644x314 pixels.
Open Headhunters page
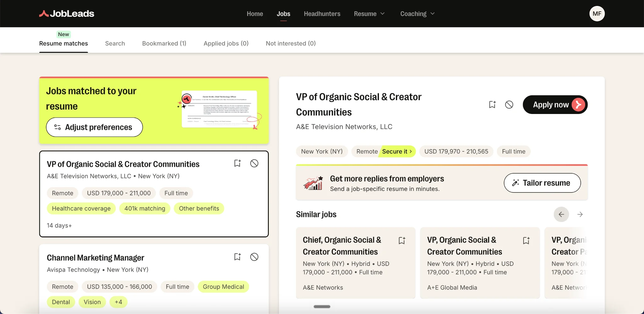click(322, 14)
